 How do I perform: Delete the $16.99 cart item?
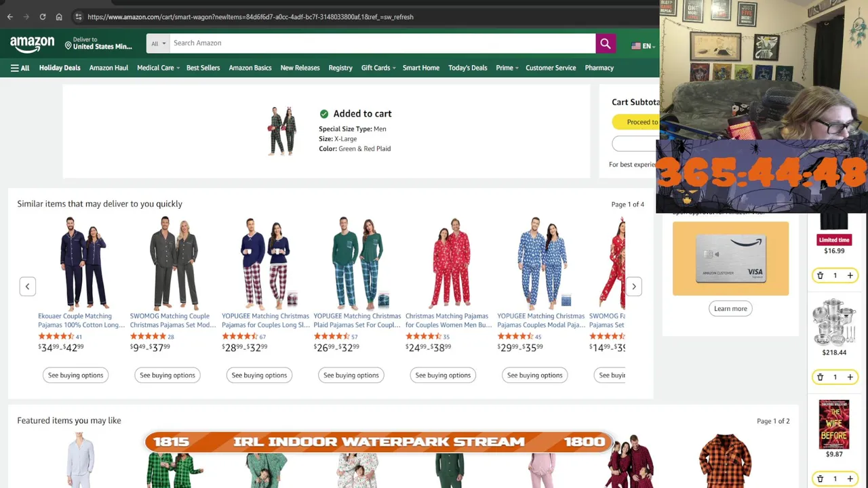click(x=820, y=275)
